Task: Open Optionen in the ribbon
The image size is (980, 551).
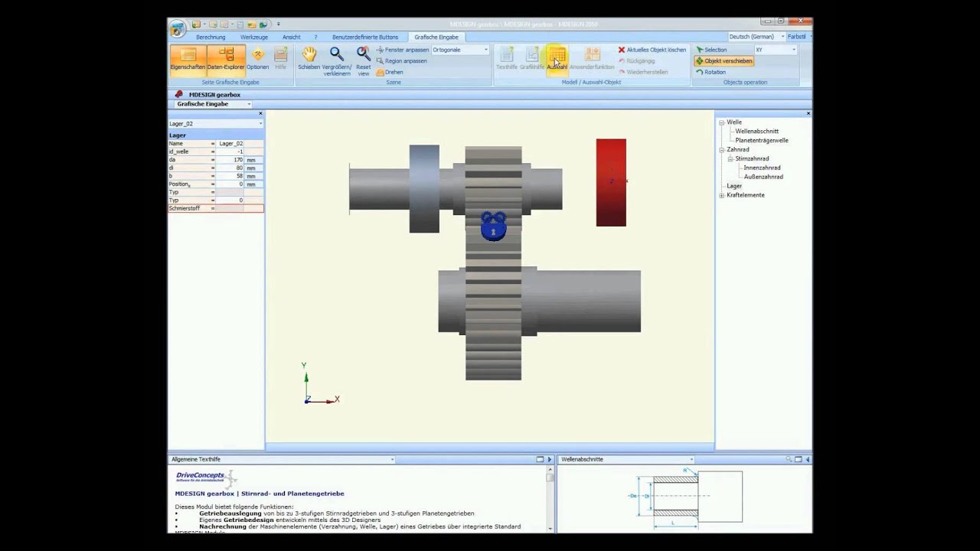Action: point(258,59)
